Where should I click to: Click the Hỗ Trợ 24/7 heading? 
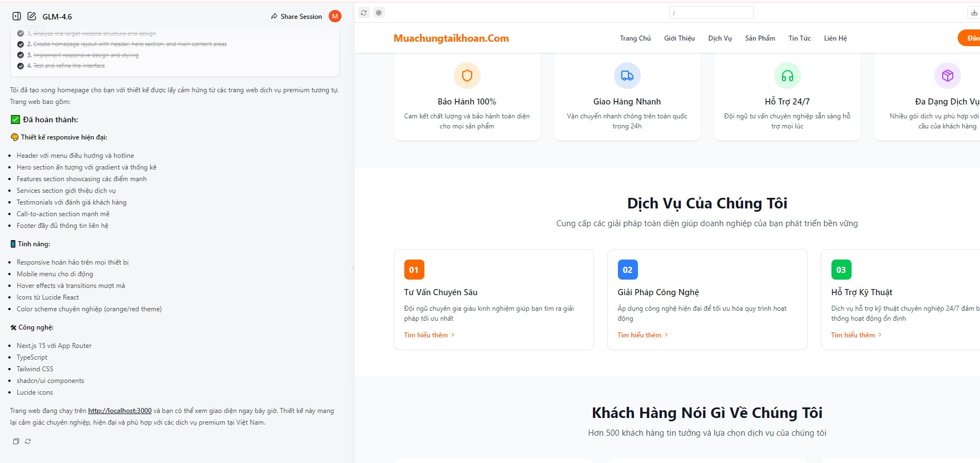click(x=788, y=102)
